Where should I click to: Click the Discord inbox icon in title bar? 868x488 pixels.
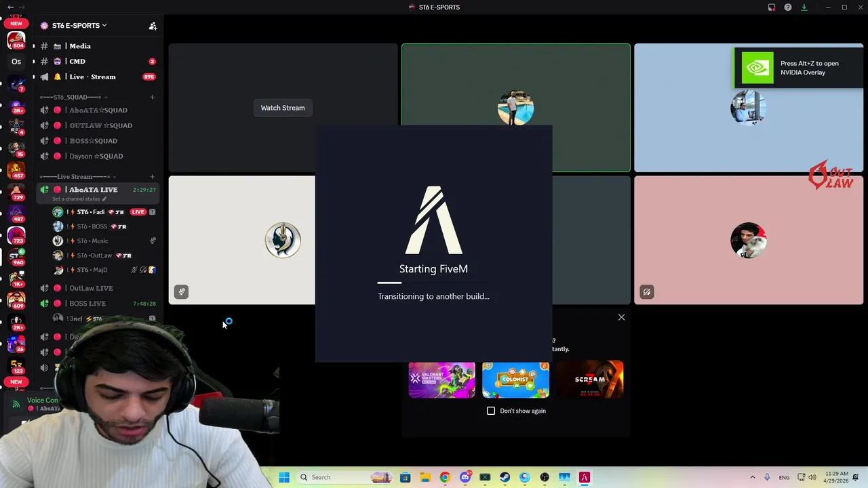(772, 7)
